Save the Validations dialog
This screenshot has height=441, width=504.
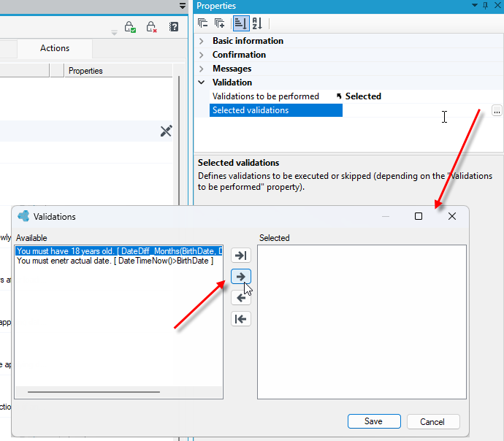click(x=374, y=421)
